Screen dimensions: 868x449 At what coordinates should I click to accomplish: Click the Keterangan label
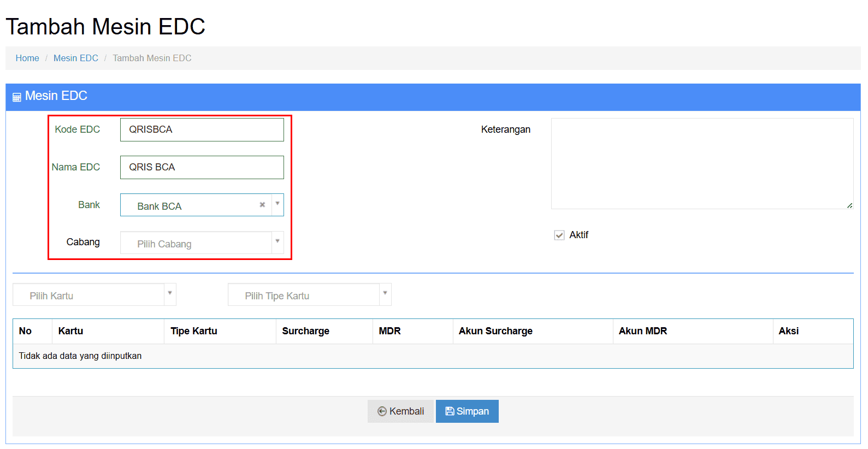point(506,129)
